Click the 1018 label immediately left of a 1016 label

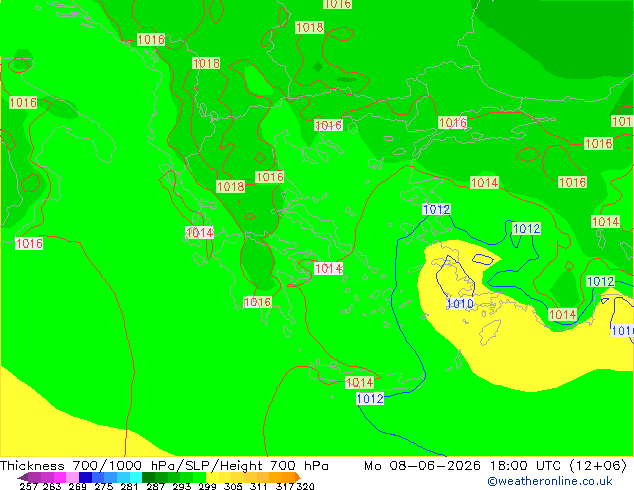(x=231, y=186)
